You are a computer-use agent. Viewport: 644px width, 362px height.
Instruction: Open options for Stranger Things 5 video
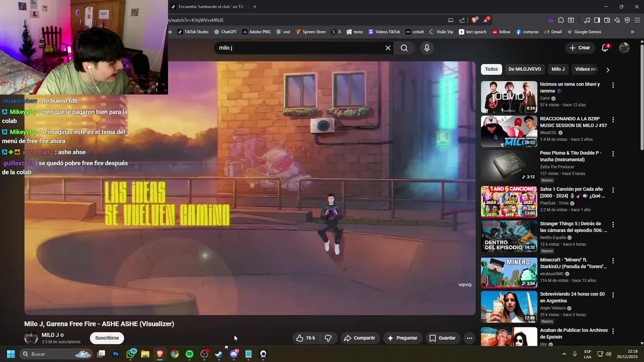pyautogui.click(x=613, y=224)
